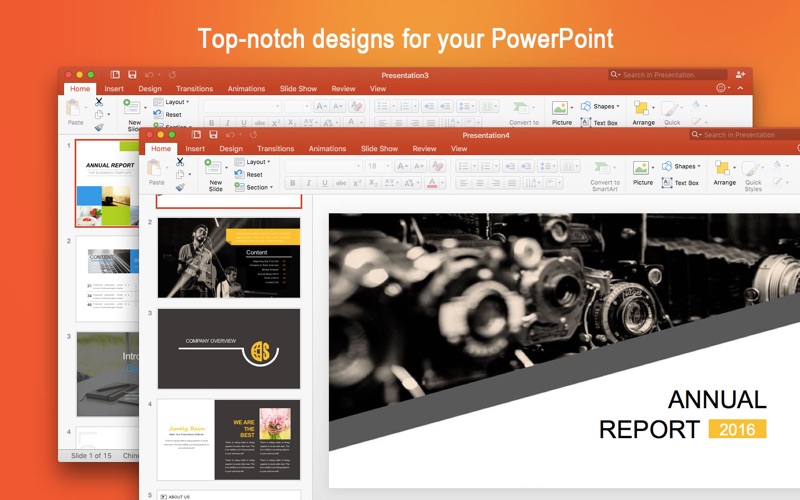The width and height of the screenshot is (800, 500).
Task: Click Reset in Presentation3 ribbon
Action: click(x=167, y=114)
